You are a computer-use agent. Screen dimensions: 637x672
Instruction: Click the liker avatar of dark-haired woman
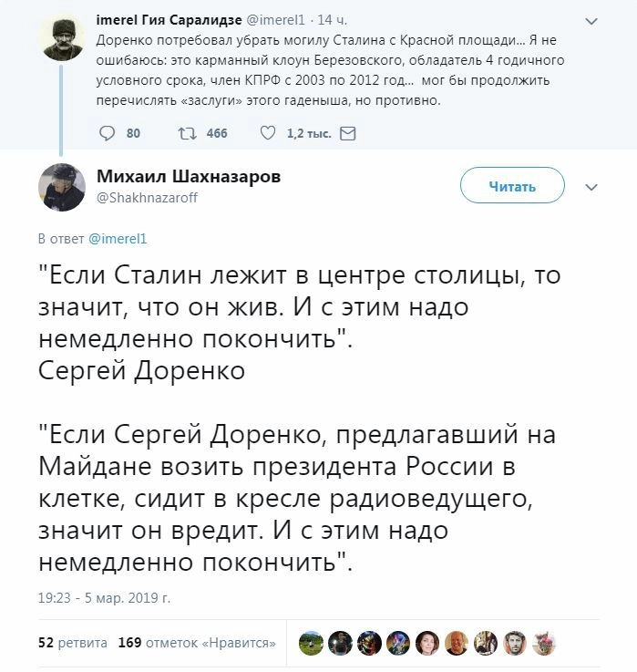427,642
